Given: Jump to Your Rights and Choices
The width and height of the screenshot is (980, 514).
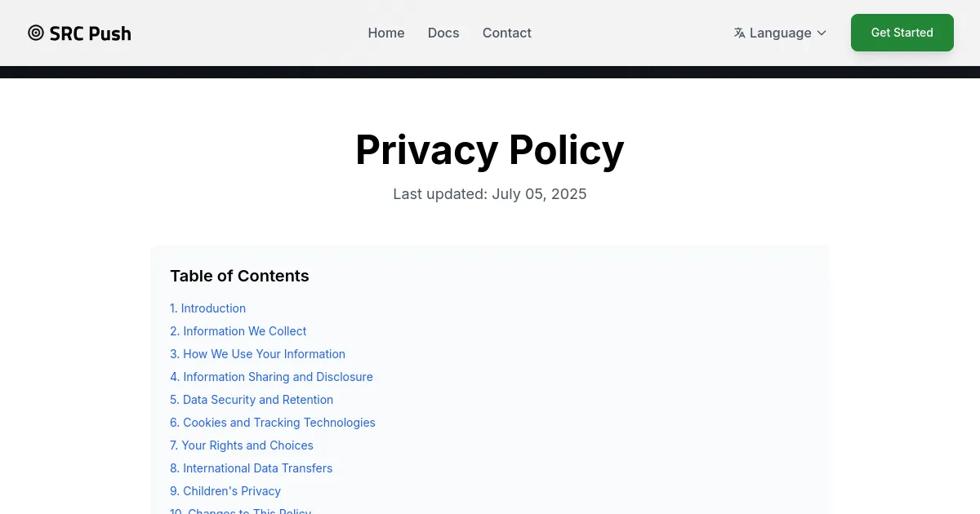Looking at the screenshot, I should click(x=242, y=445).
